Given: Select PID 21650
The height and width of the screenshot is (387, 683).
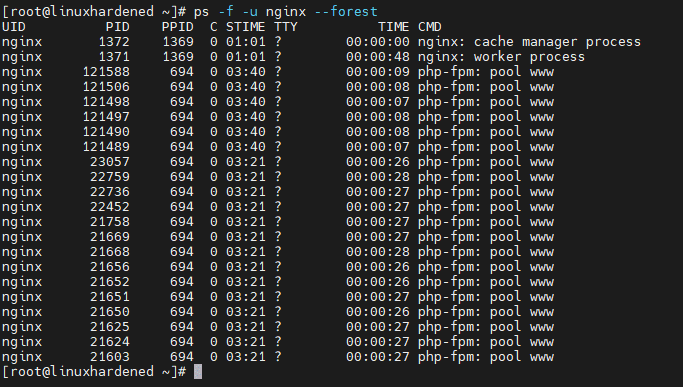Looking at the screenshot, I should tap(110, 312).
